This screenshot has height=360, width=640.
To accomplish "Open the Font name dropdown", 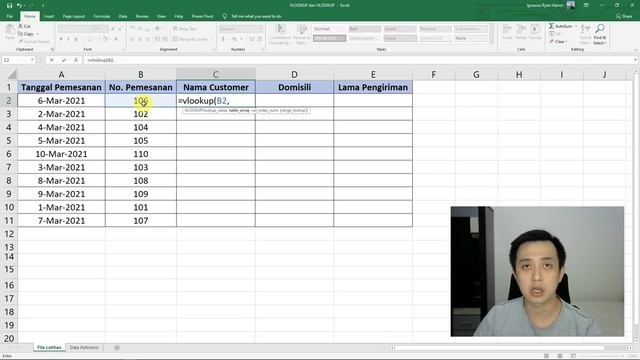I will pos(76,29).
